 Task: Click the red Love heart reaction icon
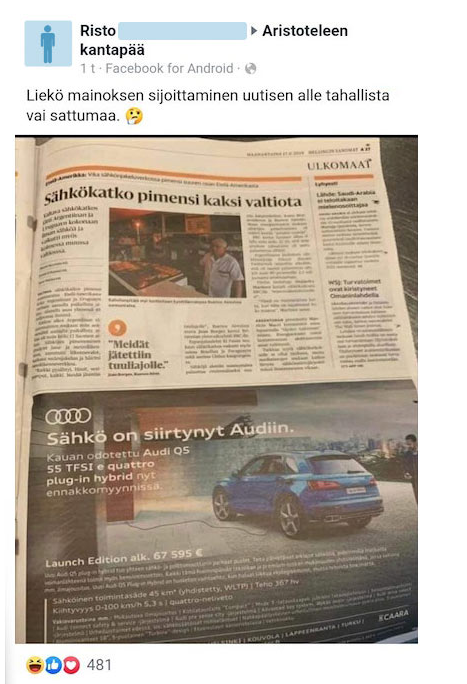72,665
